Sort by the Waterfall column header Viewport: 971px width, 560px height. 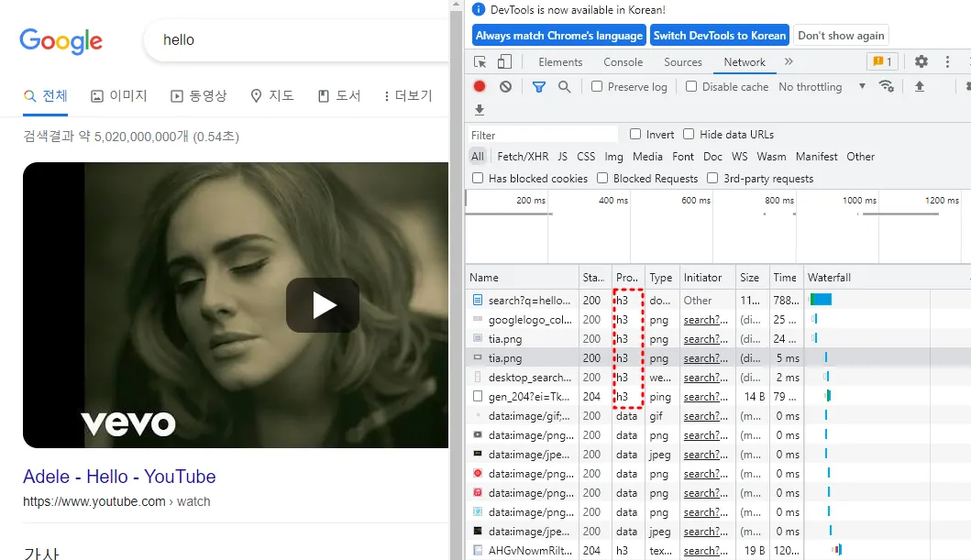coord(887,277)
